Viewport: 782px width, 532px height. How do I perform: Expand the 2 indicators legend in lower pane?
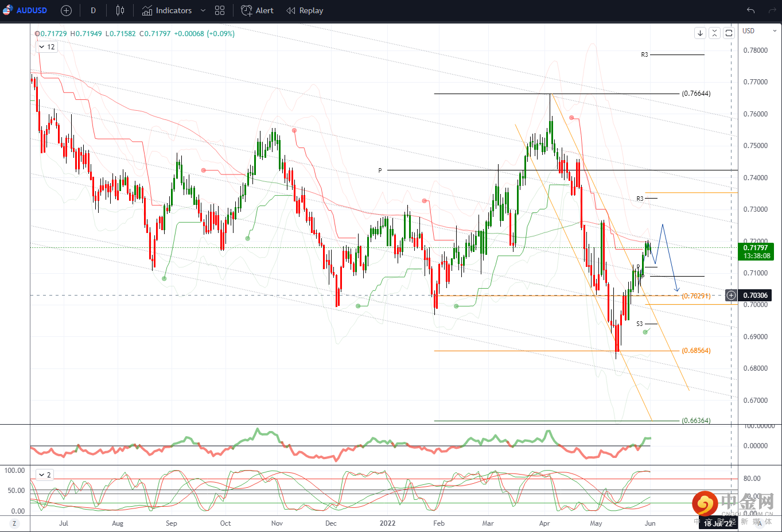pyautogui.click(x=45, y=475)
